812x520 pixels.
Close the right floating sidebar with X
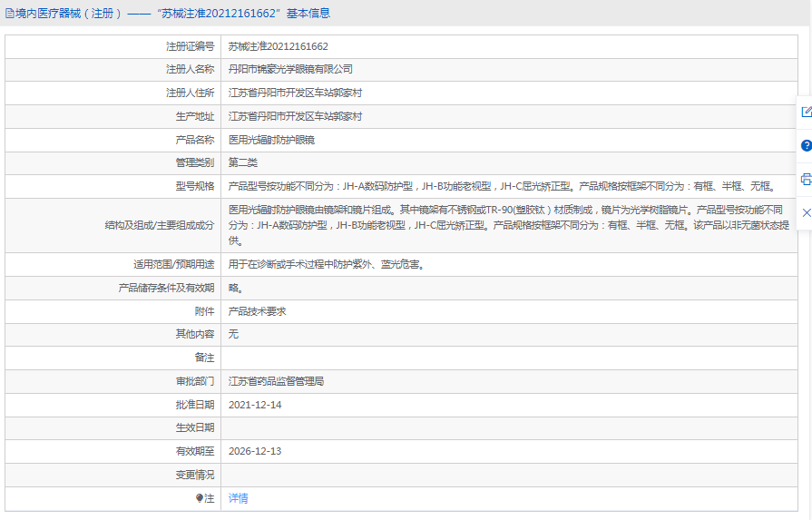[x=806, y=211]
